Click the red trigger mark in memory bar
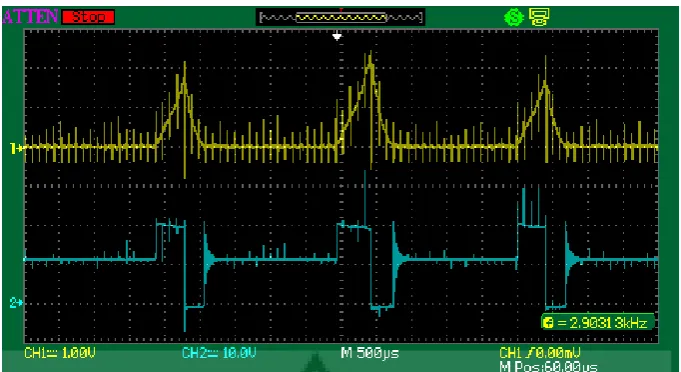681x372 pixels. [x=341, y=10]
